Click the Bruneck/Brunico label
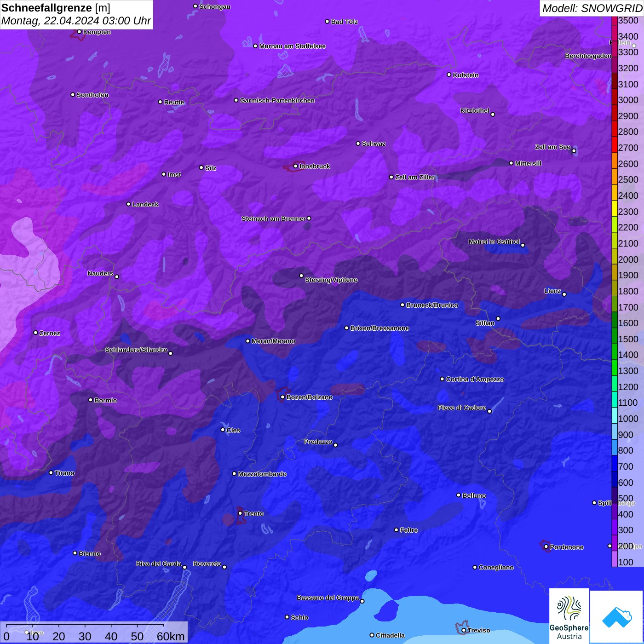644x644 pixels. (x=432, y=305)
